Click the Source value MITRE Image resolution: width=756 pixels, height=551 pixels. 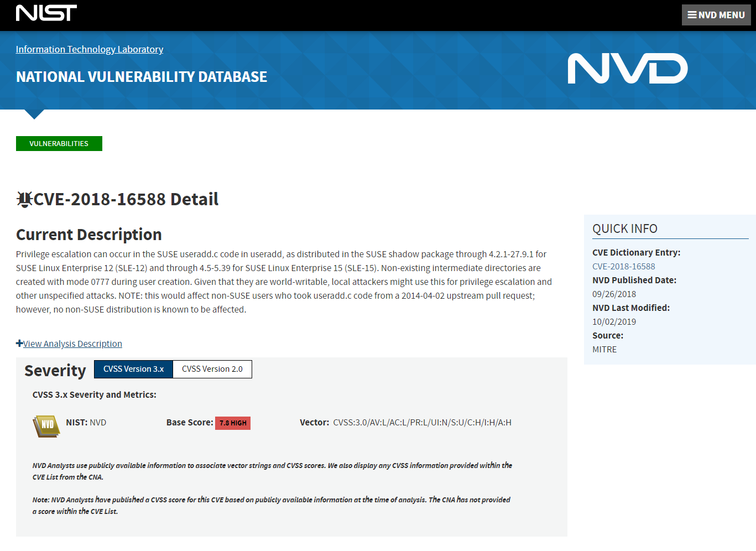[x=604, y=349]
